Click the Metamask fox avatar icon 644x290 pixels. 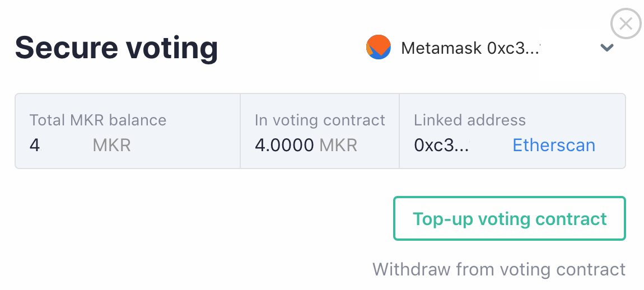[379, 48]
